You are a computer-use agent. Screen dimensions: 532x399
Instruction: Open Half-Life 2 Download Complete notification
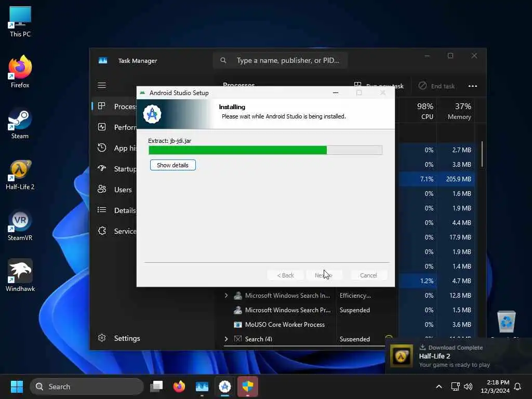pyautogui.click(x=458, y=356)
